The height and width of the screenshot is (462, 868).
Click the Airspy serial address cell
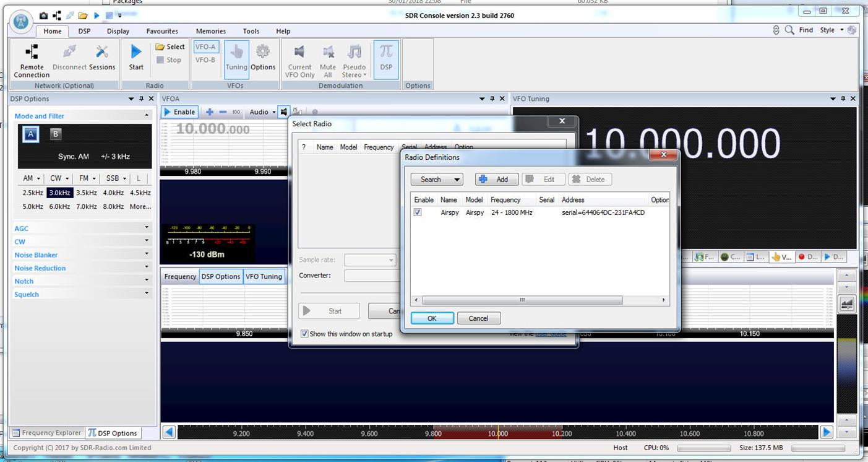[x=603, y=212]
